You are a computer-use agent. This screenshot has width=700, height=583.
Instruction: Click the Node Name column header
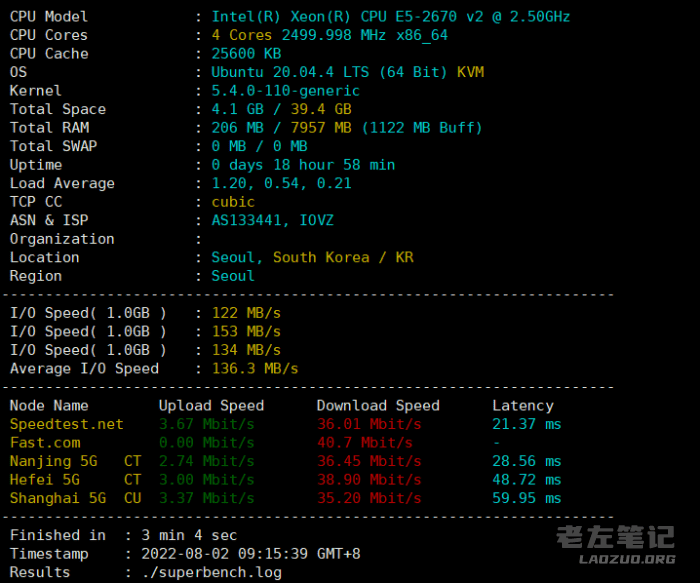pos(49,405)
